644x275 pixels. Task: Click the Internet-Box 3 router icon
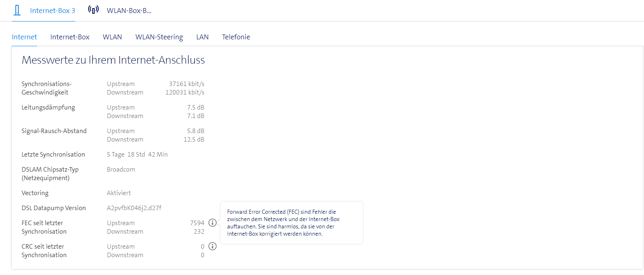(x=17, y=10)
